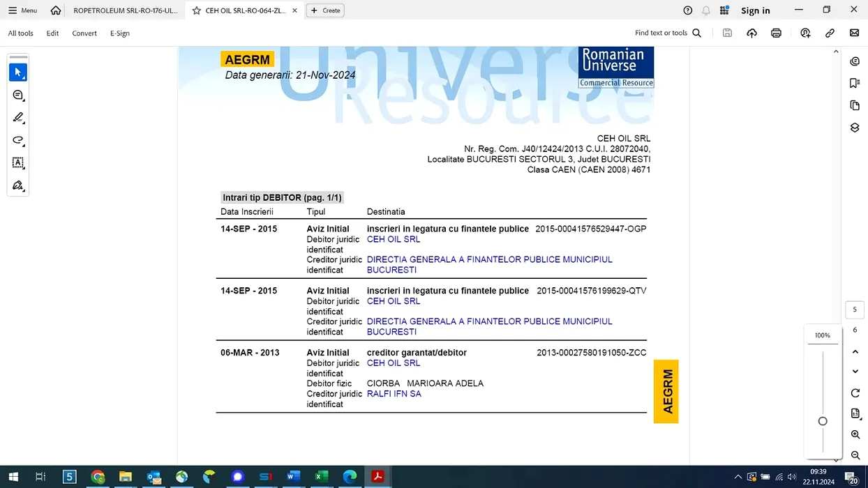The width and height of the screenshot is (868, 488).
Task: Follow the RALFI IFN SA link
Action: coord(394,394)
